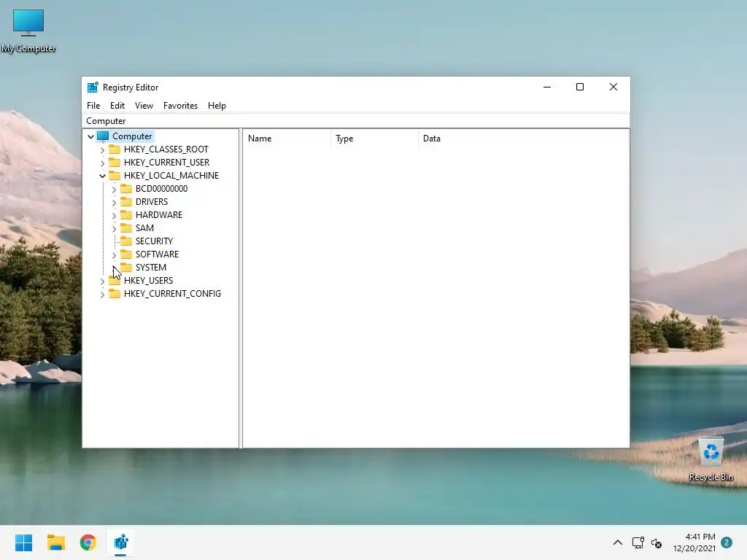Open the Help menu
The height and width of the screenshot is (560, 747).
pos(217,106)
